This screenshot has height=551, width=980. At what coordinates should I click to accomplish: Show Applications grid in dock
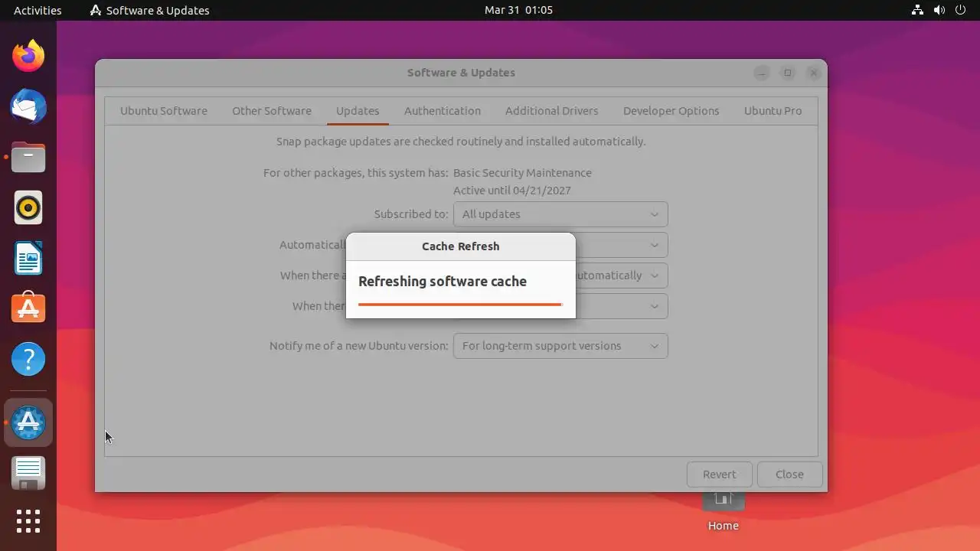tap(28, 521)
